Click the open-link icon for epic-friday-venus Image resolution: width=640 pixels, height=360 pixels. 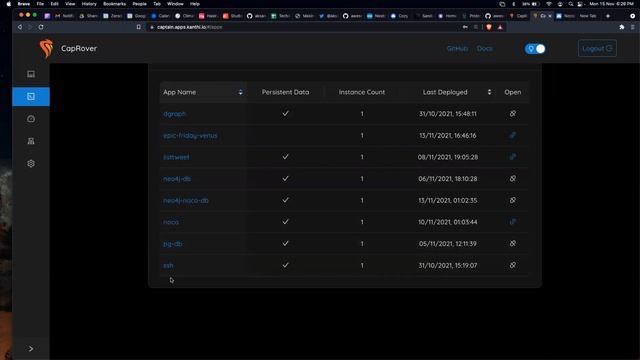513,135
